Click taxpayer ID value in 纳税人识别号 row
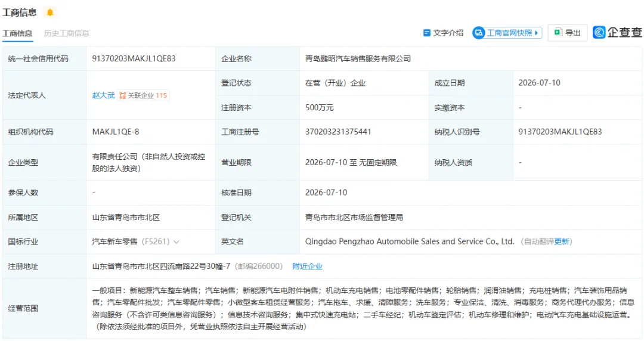Image resolution: width=644 pixels, height=341 pixels. point(560,132)
